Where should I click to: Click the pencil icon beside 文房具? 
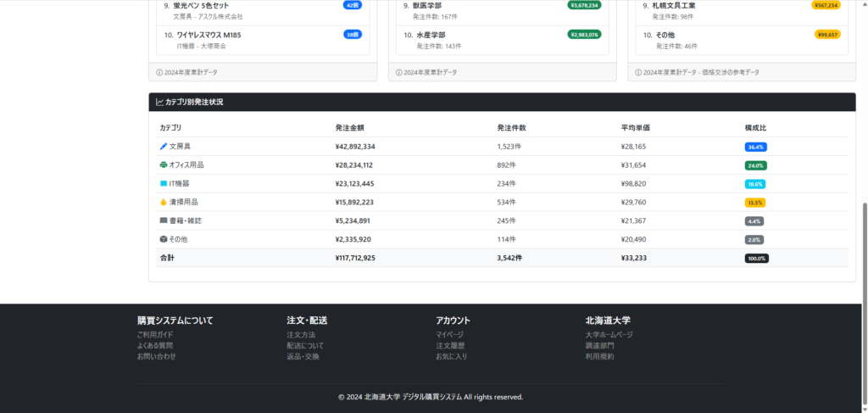[x=164, y=147]
